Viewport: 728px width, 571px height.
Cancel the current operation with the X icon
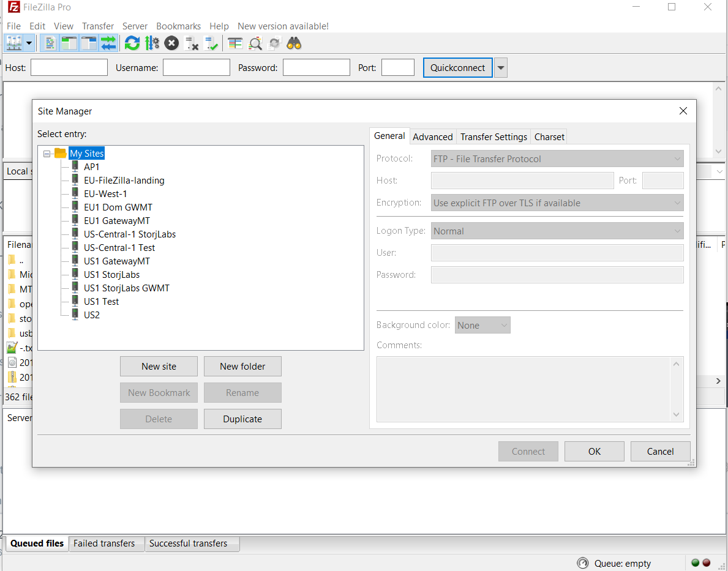(x=171, y=43)
